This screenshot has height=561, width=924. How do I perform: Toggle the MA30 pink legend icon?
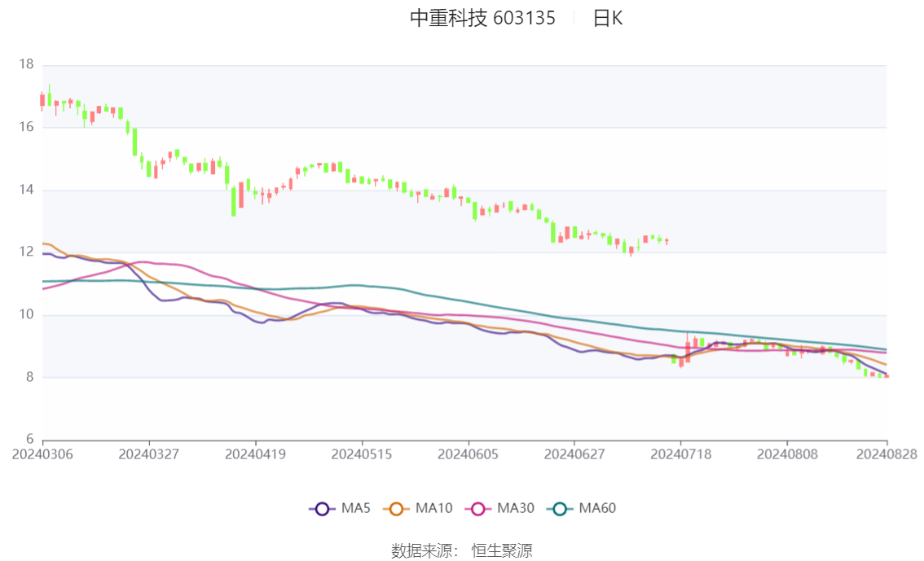[478, 509]
